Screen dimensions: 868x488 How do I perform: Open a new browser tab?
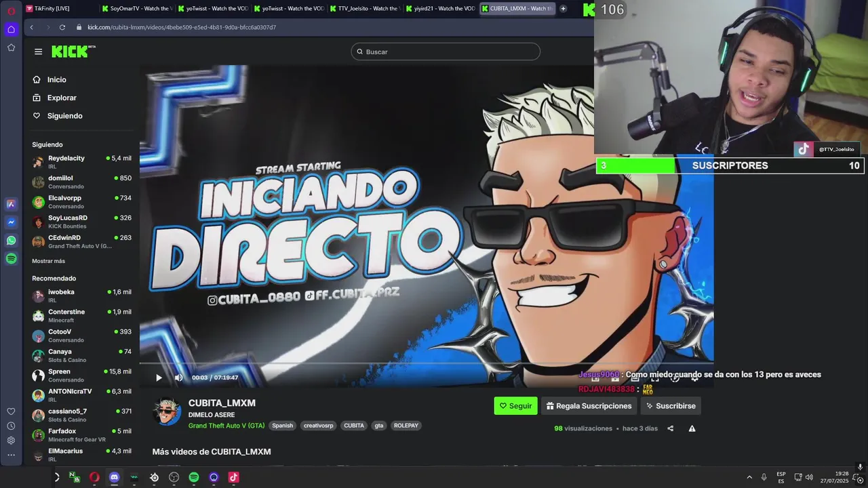[563, 9]
